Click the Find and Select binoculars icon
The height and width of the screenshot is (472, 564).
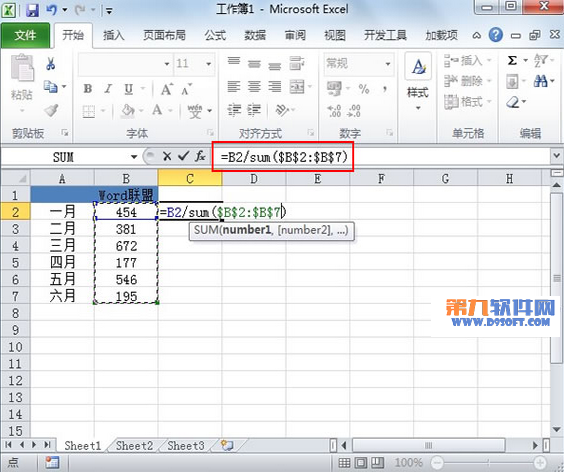pyautogui.click(x=541, y=81)
